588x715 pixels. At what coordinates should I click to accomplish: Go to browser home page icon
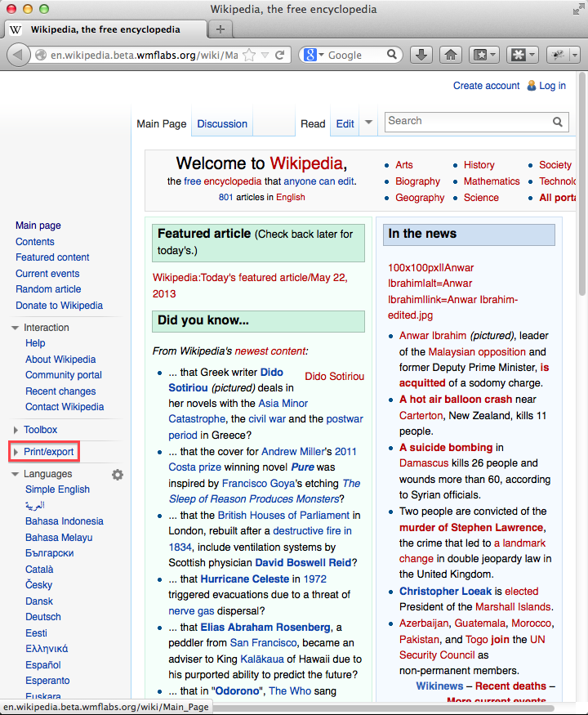coord(449,55)
